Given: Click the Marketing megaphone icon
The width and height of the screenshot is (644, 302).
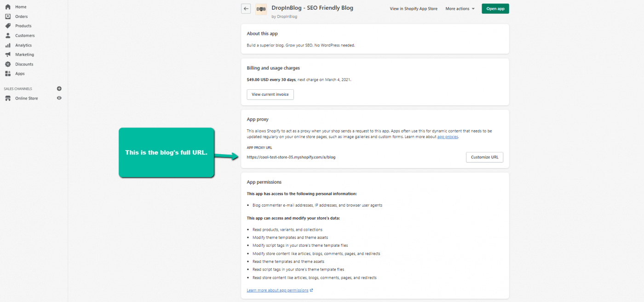Looking at the screenshot, I should coord(8,54).
